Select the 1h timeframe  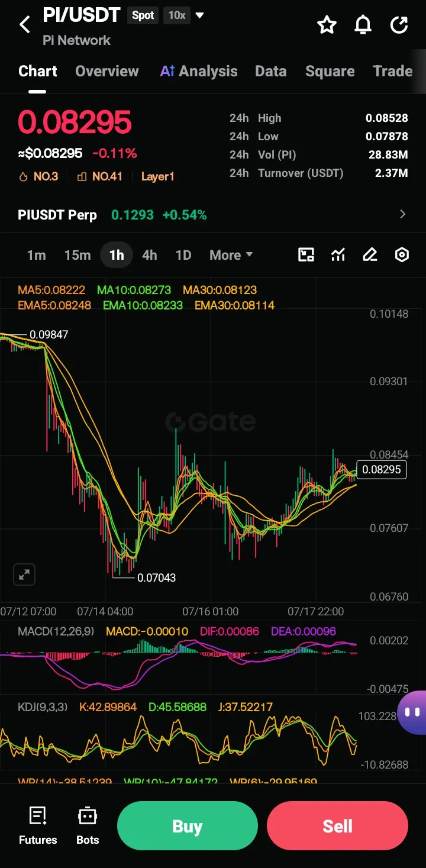[117, 255]
